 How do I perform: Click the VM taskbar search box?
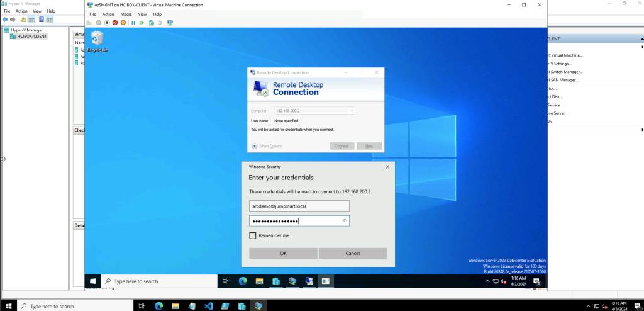coord(159,281)
